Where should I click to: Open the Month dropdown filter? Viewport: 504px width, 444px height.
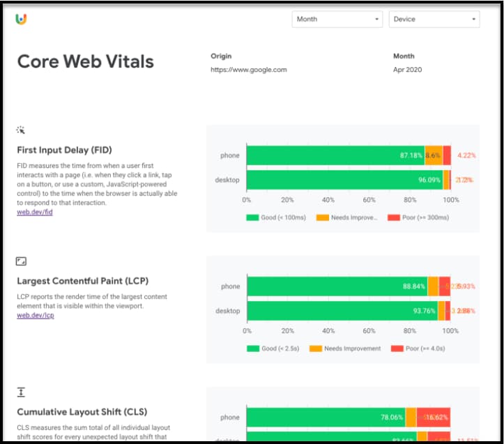(x=337, y=20)
